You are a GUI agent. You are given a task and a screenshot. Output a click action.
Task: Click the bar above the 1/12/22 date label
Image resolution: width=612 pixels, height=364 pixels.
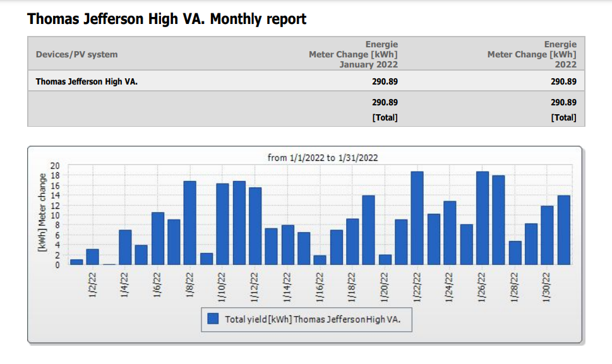click(x=255, y=226)
